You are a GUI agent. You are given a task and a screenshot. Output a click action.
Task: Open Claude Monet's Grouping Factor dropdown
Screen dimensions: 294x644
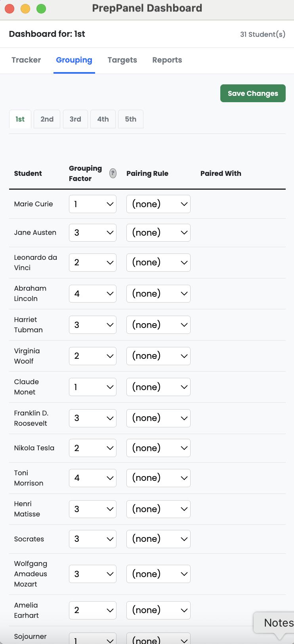(92, 387)
